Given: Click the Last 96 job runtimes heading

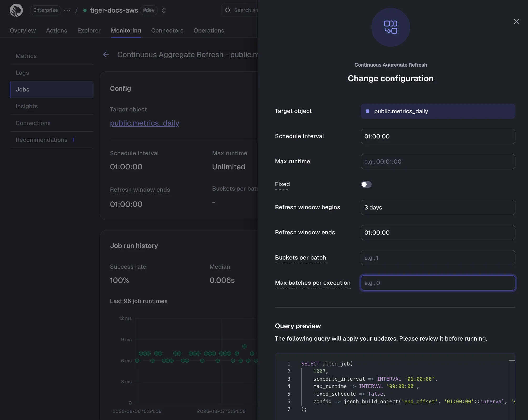Looking at the screenshot, I should coord(139,301).
